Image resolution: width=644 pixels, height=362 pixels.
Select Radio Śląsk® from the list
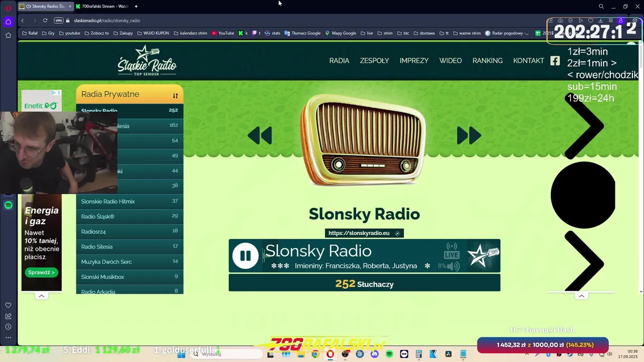click(x=130, y=216)
